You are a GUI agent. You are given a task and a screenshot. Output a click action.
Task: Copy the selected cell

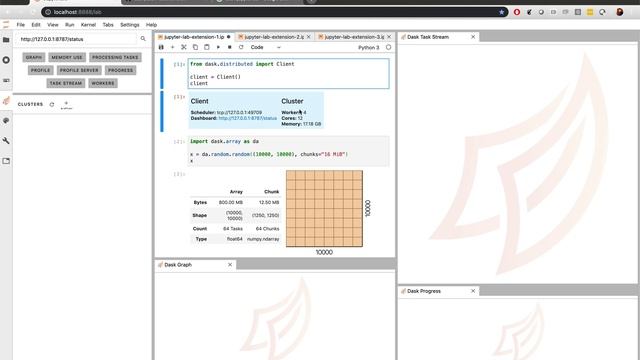pyautogui.click(x=195, y=47)
